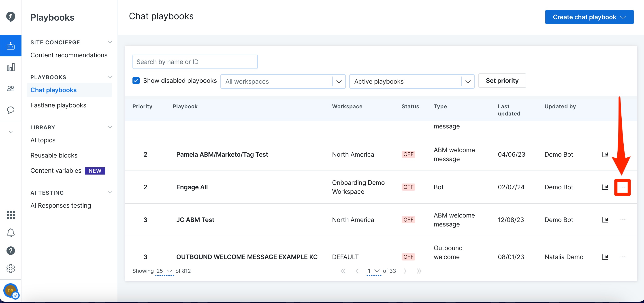View report chart for OUTBOUND WELCOME MESSAGE EXAMPLE KC

coord(605,257)
